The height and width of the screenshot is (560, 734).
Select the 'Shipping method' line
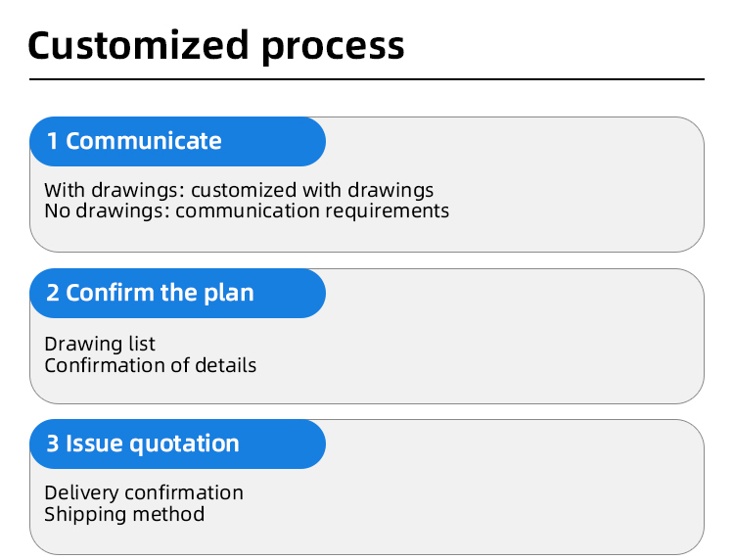[x=124, y=515]
